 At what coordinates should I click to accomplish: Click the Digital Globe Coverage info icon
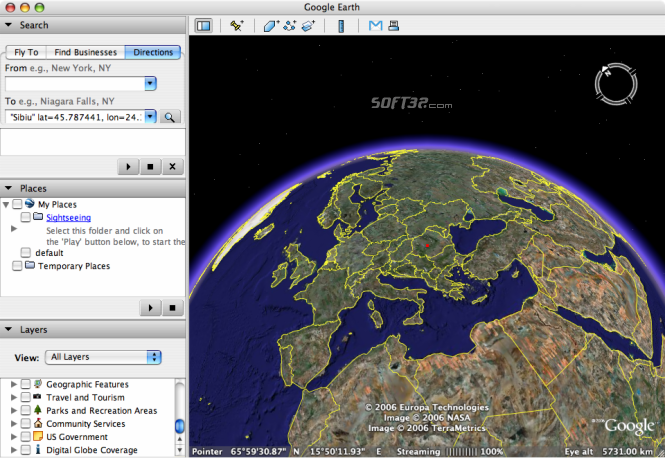pyautogui.click(x=38, y=449)
